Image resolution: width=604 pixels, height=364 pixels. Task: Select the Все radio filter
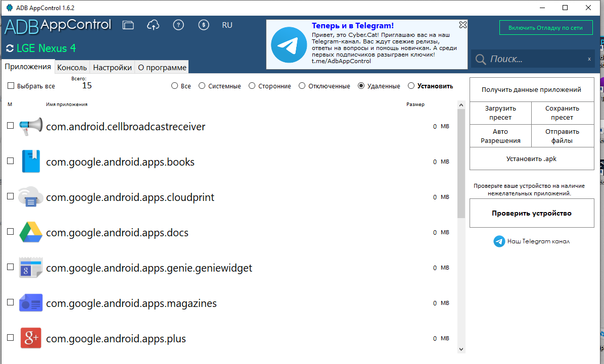174,86
